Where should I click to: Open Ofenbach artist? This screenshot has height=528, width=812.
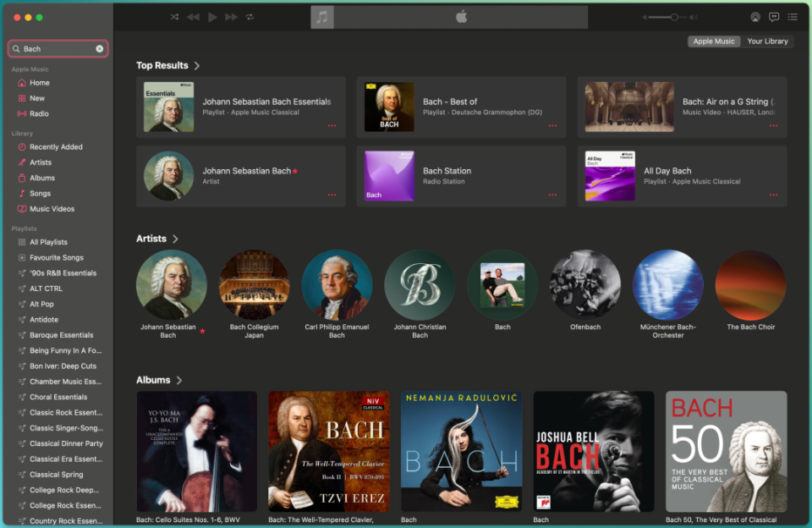585,285
